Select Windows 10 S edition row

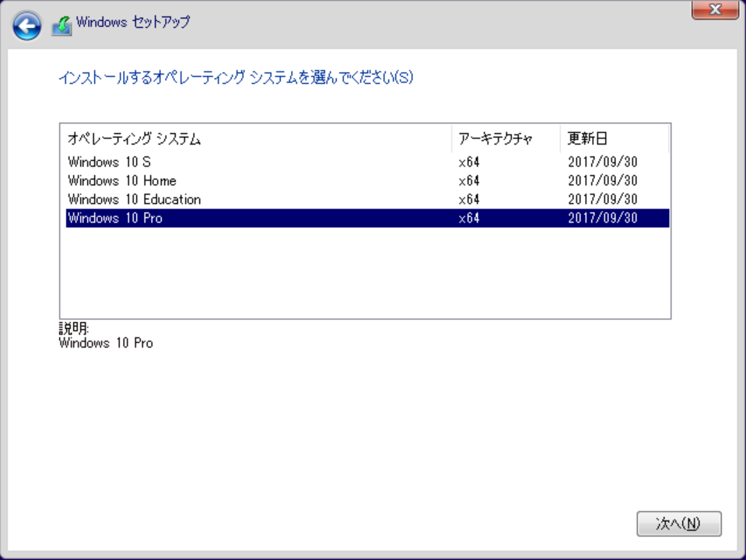point(367,162)
